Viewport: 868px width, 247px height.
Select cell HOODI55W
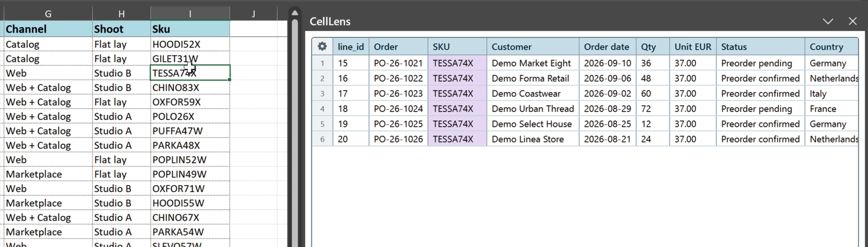pos(190,203)
